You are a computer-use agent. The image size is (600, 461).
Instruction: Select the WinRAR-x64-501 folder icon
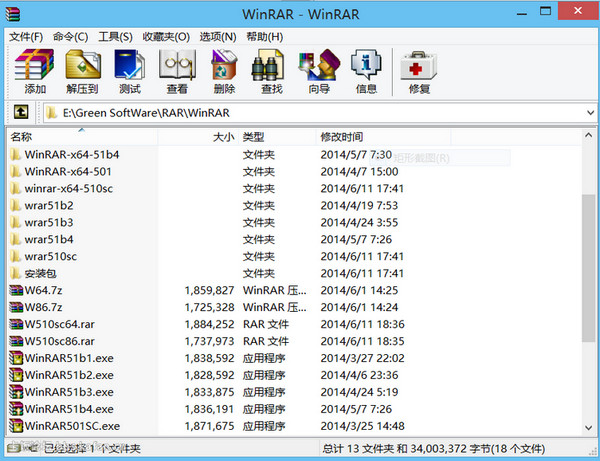pos(15,171)
